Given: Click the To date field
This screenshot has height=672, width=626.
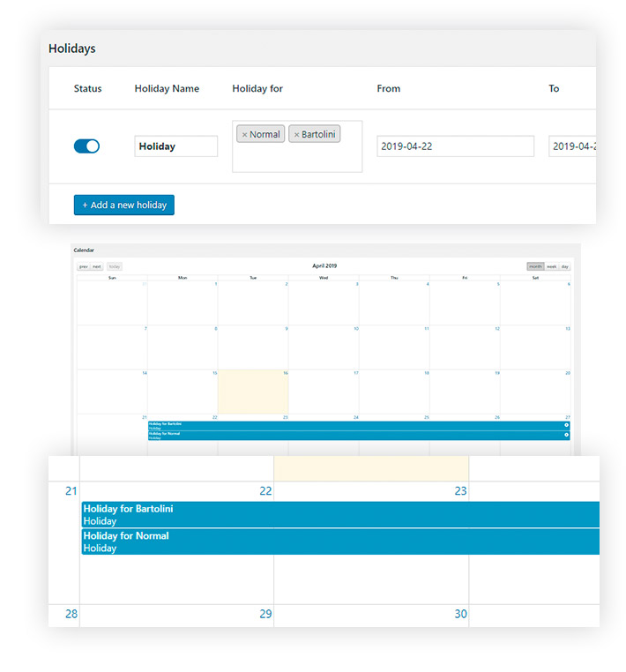Looking at the screenshot, I should [572, 146].
